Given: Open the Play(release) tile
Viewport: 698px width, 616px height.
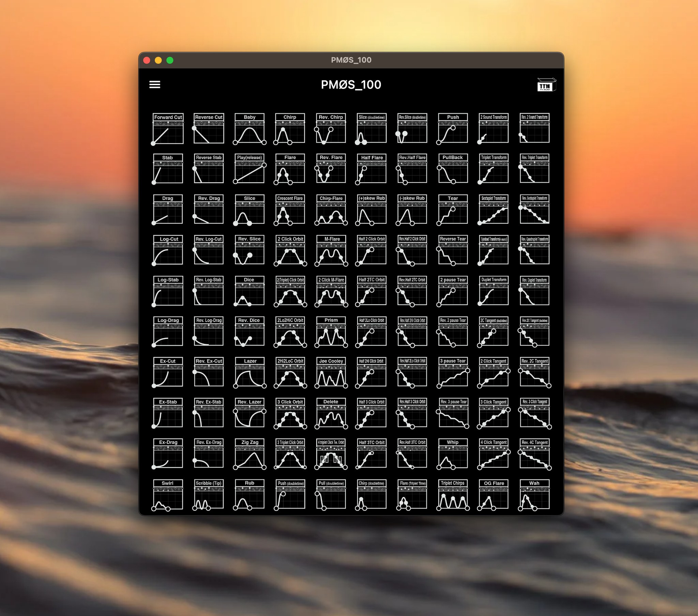Looking at the screenshot, I should pyautogui.click(x=249, y=169).
